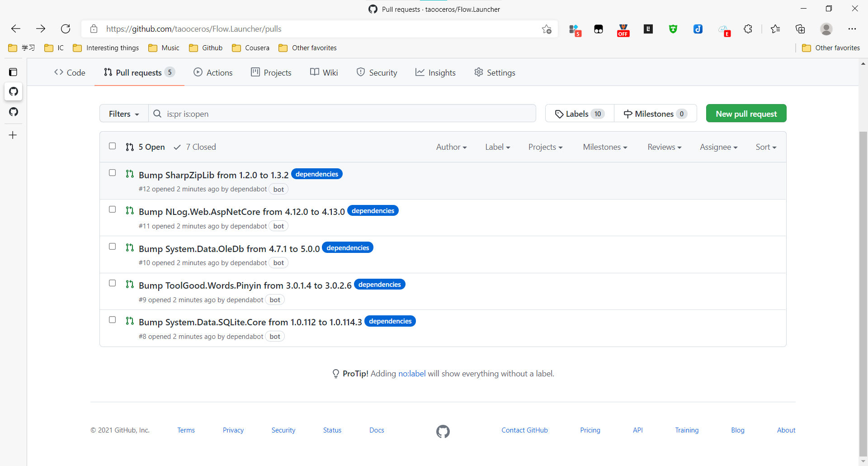Open the repository Projects tab
Viewport: 868px width, 466px height.
(271, 72)
